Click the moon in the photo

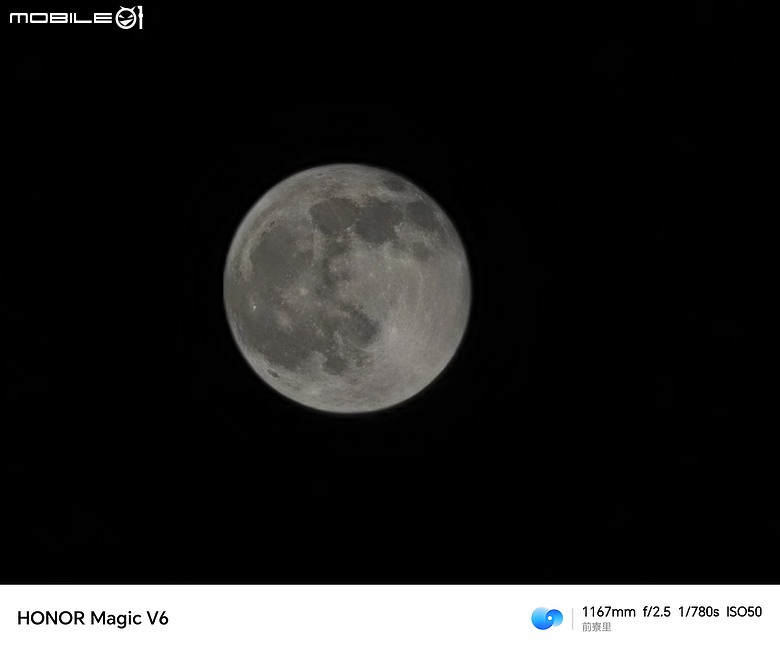(x=347, y=288)
